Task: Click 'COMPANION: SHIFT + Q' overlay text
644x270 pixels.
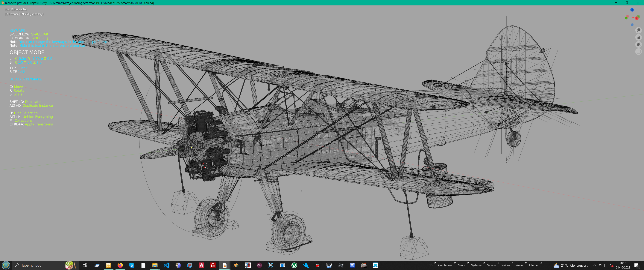Action: [x=29, y=38]
